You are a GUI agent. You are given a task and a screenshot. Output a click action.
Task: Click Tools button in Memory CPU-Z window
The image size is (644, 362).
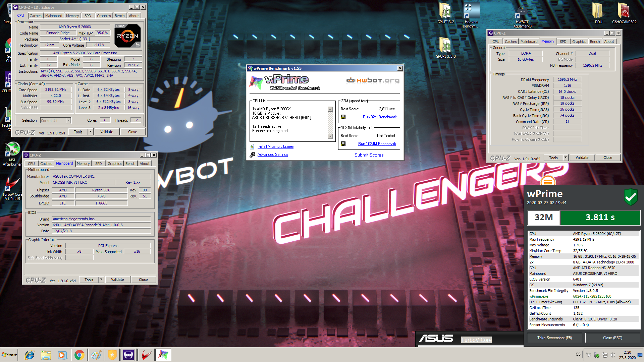pos(553,158)
